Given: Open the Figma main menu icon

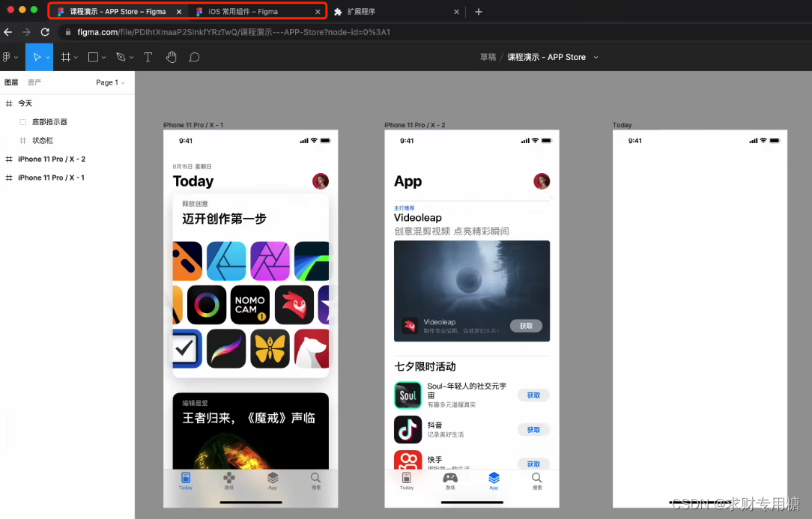Looking at the screenshot, I should click(x=7, y=57).
